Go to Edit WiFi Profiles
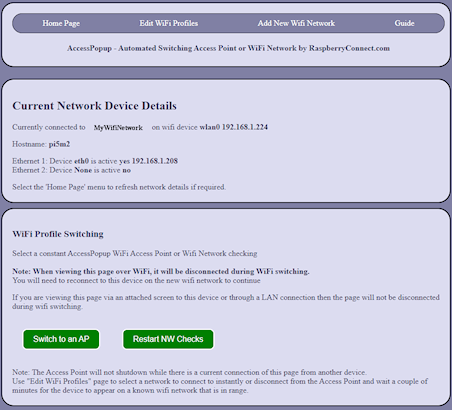 [169, 23]
